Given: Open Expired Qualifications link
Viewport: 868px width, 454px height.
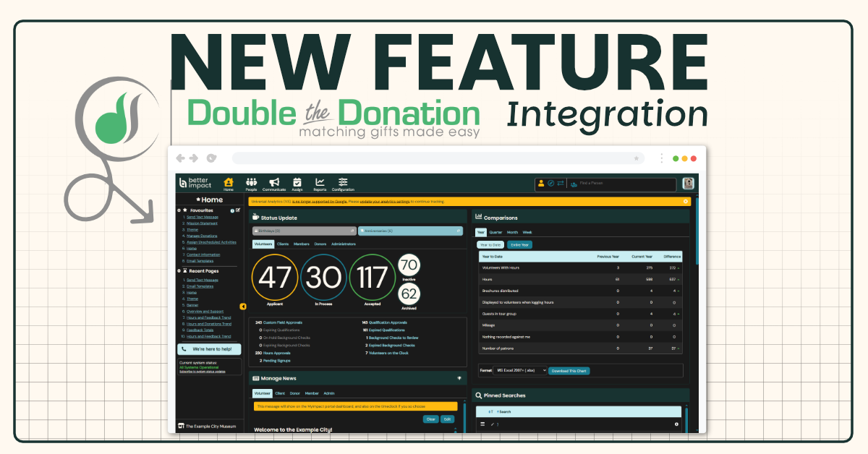Looking at the screenshot, I should (x=387, y=330).
